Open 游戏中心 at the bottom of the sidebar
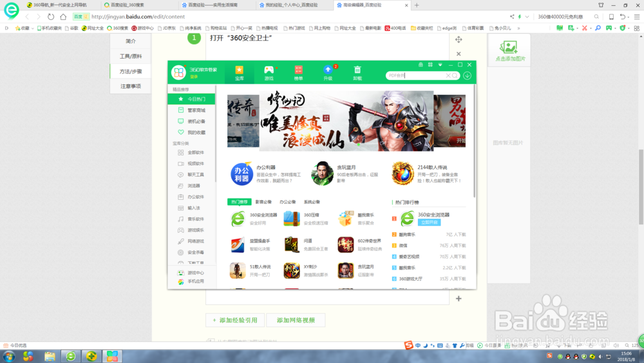 point(191,273)
